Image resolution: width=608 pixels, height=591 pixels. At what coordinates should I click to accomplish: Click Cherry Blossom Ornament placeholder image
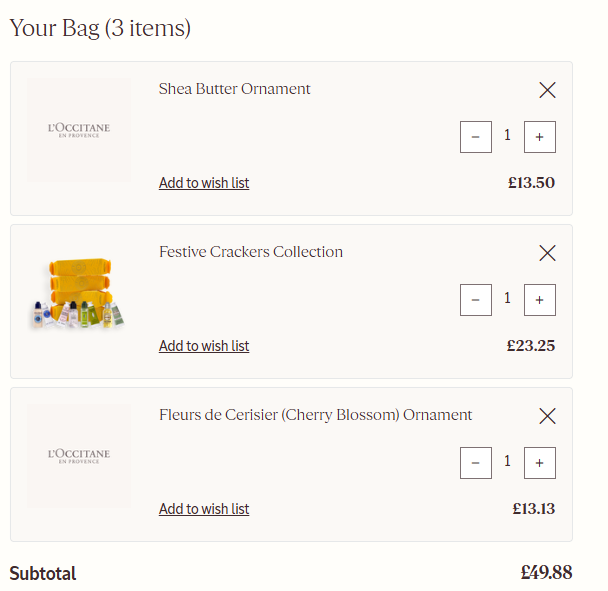click(x=79, y=456)
